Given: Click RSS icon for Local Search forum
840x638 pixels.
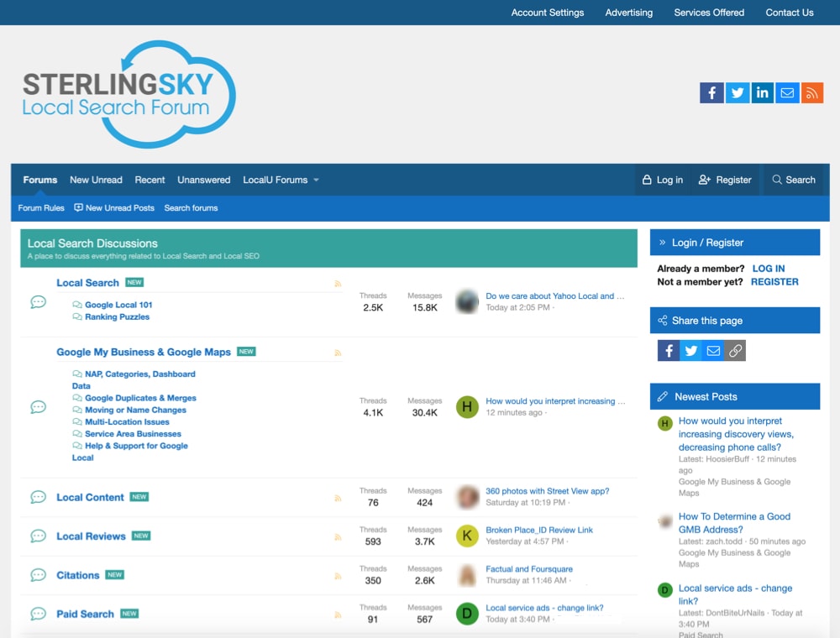Looking at the screenshot, I should (338, 284).
